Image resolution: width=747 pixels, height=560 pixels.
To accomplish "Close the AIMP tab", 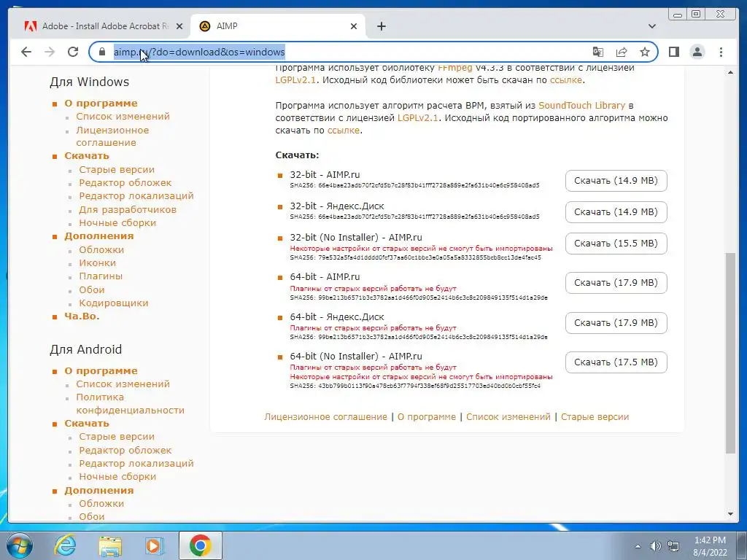I will 354,27.
